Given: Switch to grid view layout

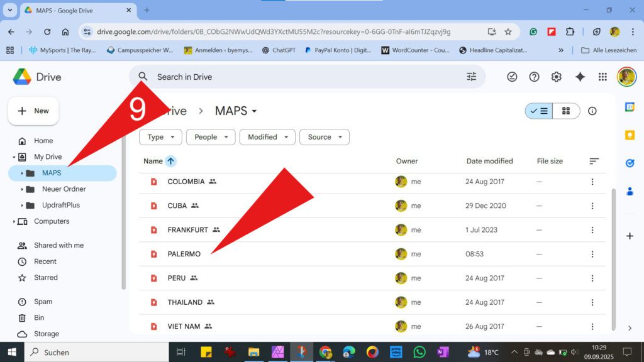Looking at the screenshot, I should pyautogui.click(x=565, y=110).
